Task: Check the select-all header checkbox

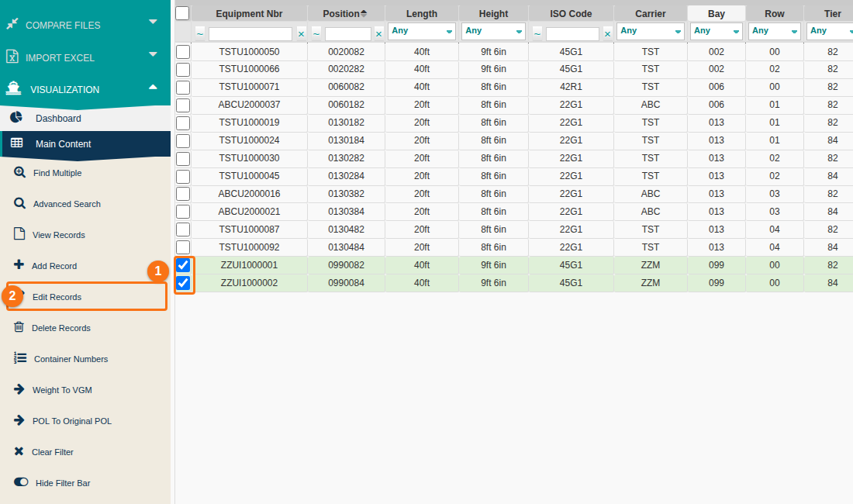Action: pos(182,13)
